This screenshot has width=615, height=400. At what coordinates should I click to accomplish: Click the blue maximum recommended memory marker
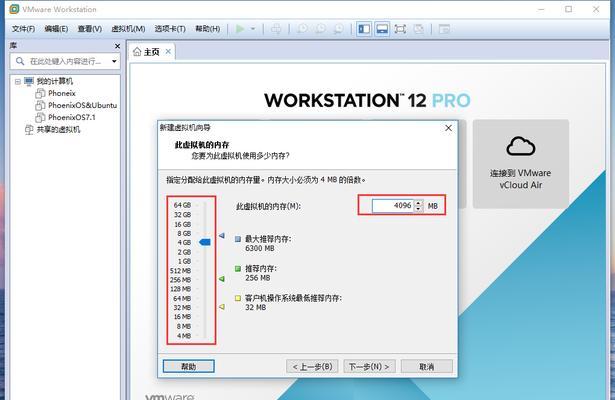(x=222, y=236)
